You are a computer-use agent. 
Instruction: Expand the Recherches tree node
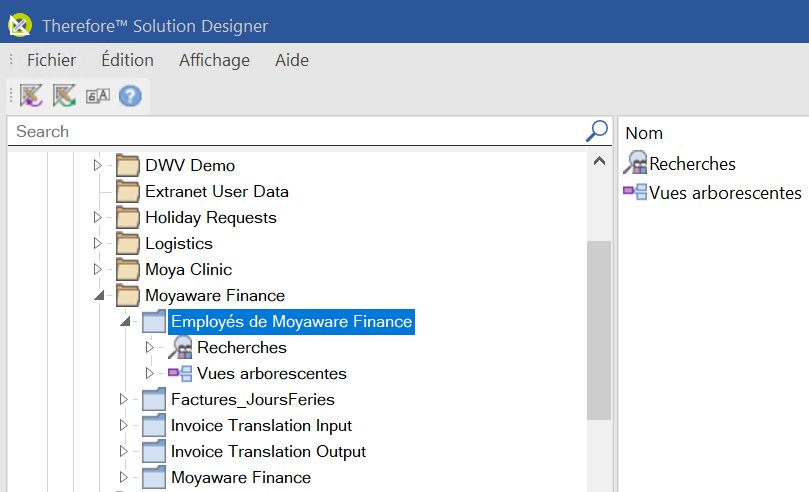pyautogui.click(x=150, y=348)
